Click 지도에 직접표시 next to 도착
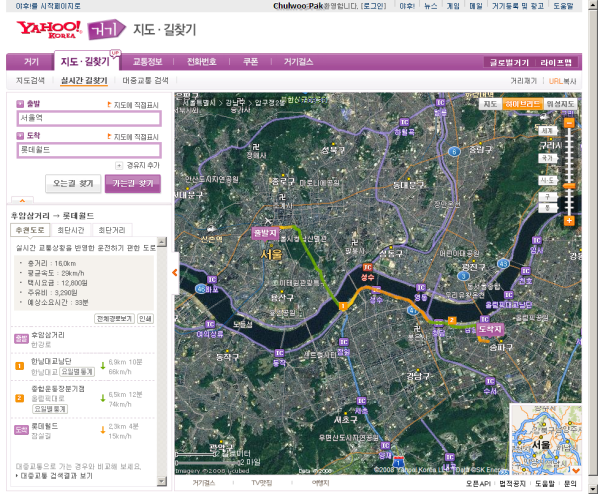 pos(133,137)
